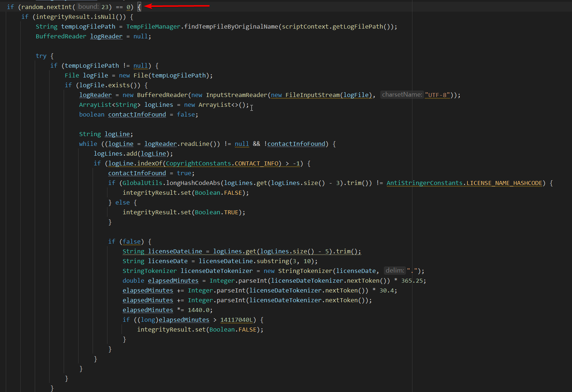572x392 pixels.
Task: Click the longHashCodeAbs method call
Action: [x=193, y=183]
